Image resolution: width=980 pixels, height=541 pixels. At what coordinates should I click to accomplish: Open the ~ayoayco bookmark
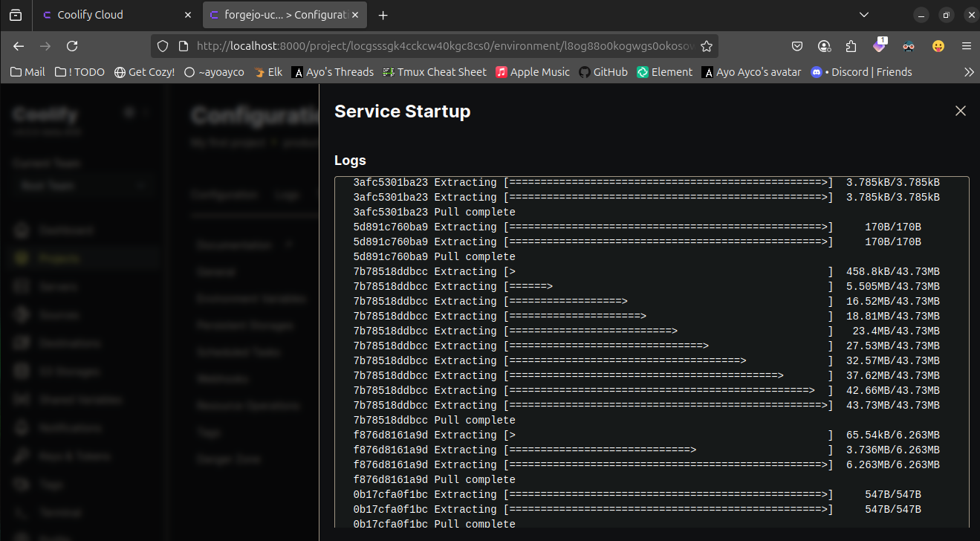coord(213,72)
